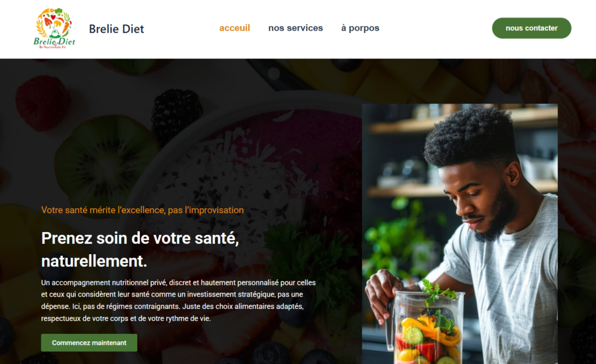
Task: Click the word 'naturellement.' in the headline
Action: (94, 261)
